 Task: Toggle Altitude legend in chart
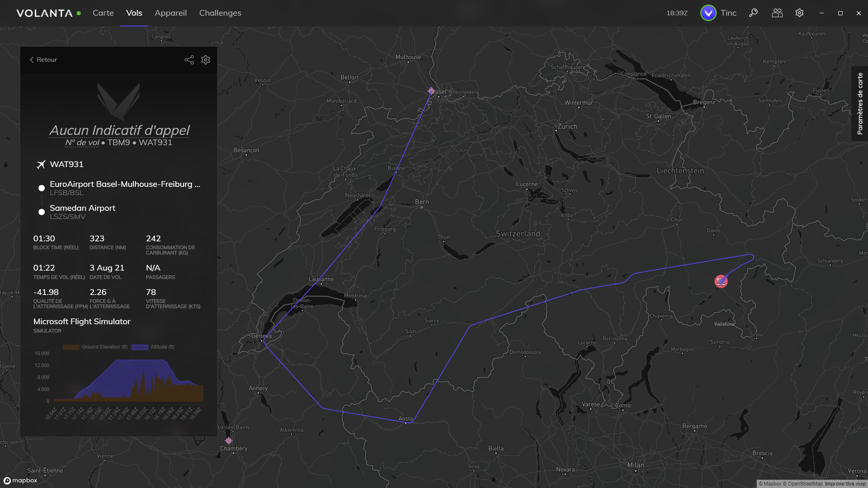click(153, 347)
